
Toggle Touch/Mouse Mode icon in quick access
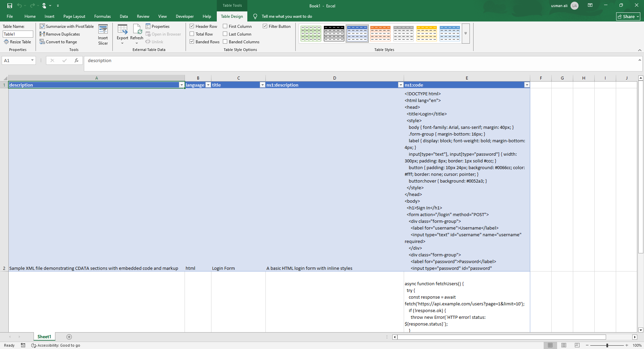[44, 6]
